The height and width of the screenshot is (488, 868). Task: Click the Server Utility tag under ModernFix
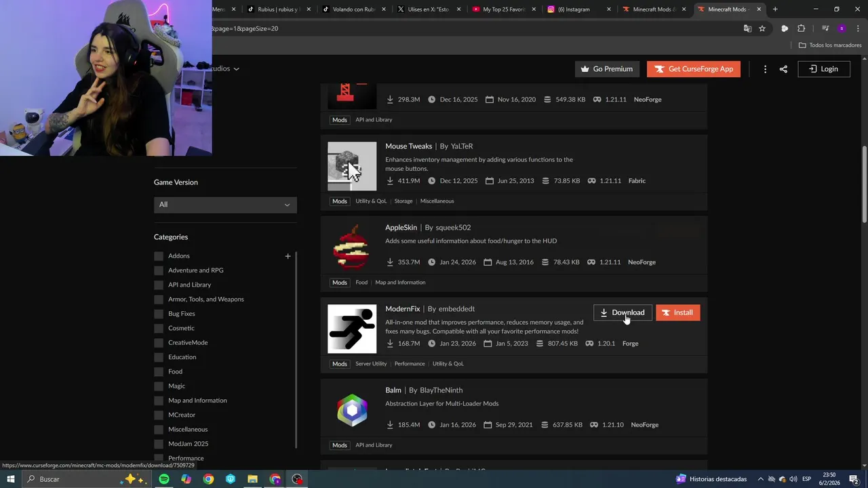pos(371,364)
